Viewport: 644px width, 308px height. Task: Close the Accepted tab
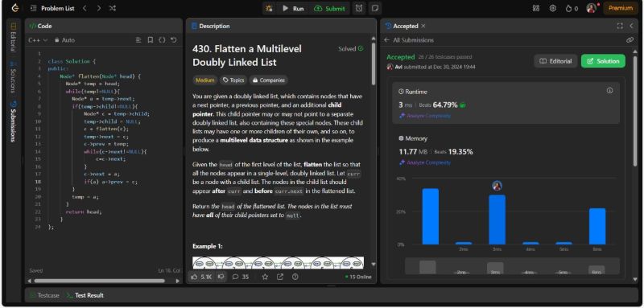423,26
